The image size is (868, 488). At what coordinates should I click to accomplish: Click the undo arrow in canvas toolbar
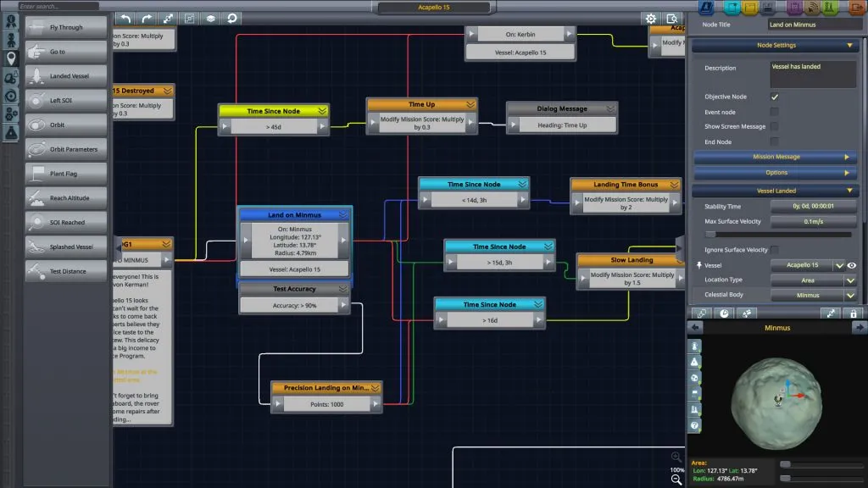(125, 19)
